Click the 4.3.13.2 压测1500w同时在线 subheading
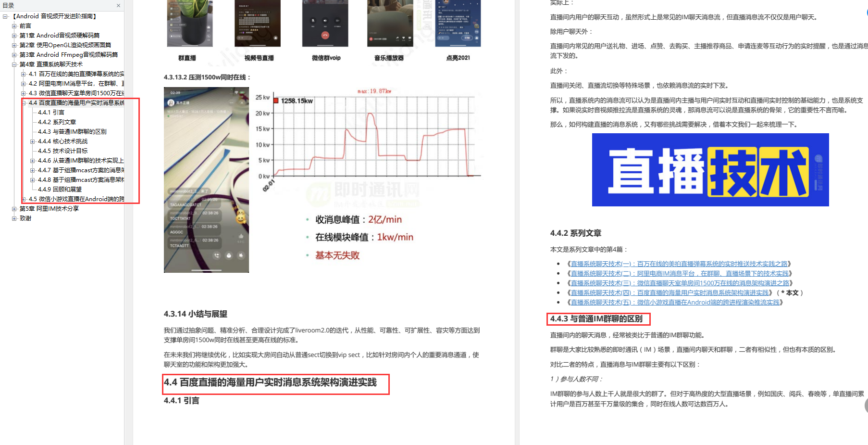868x445 pixels. (x=207, y=77)
